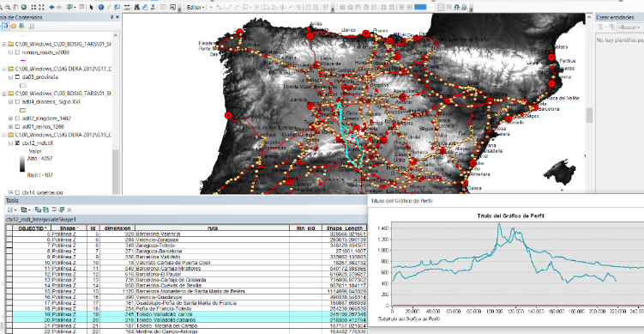Uncheck the ctx12_mdt.tif layer
Screen dimensions: 644x334
click(x=17, y=143)
